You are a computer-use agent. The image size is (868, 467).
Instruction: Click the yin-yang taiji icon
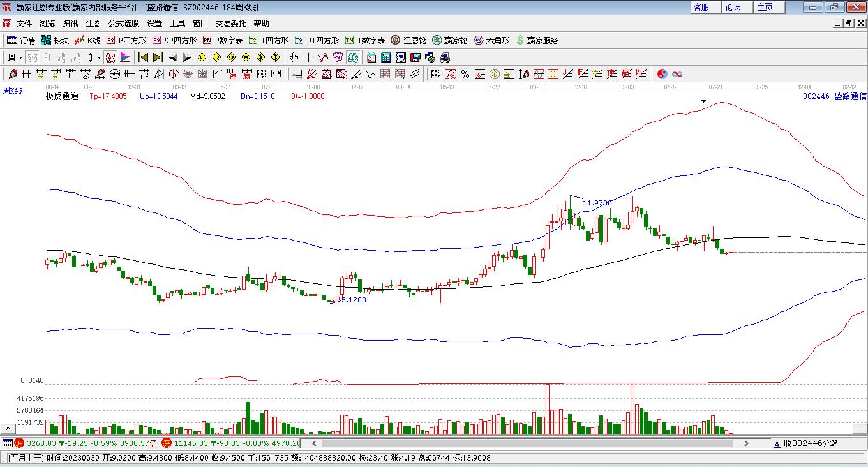click(x=662, y=74)
